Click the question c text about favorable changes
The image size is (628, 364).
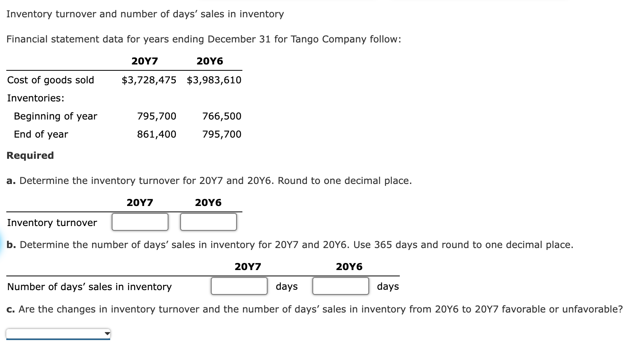point(315,309)
